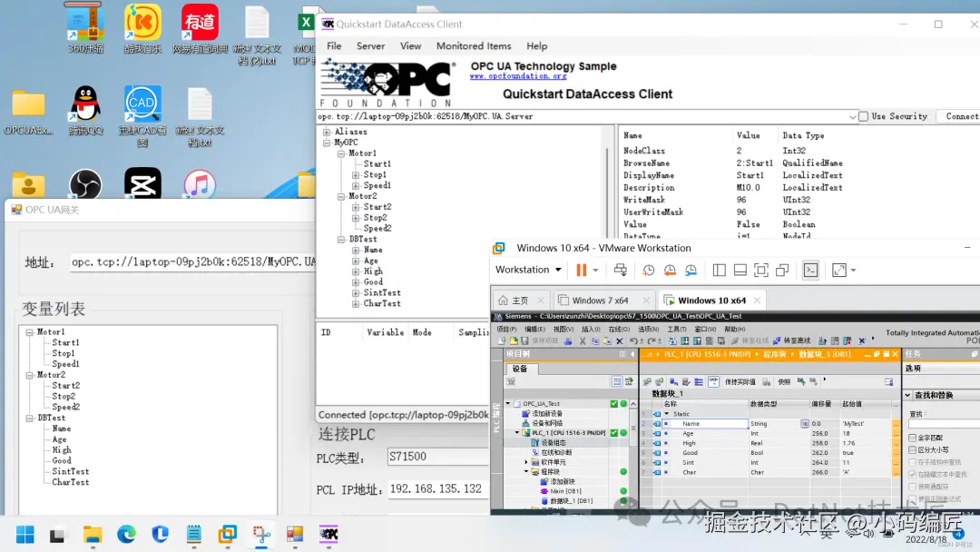This screenshot has height=552, width=980.
Task: Click VMware stretch guest display icon
Action: (x=838, y=270)
